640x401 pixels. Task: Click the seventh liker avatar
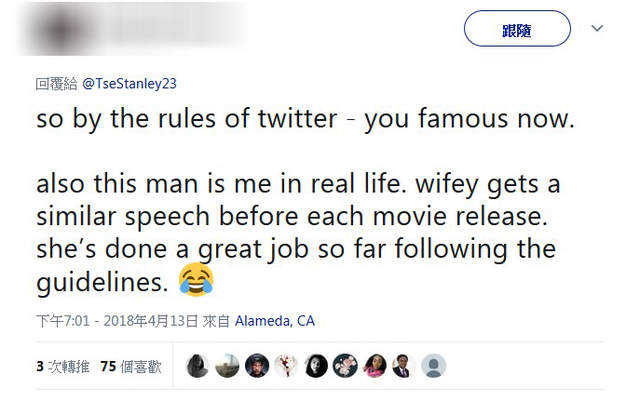[x=374, y=367]
